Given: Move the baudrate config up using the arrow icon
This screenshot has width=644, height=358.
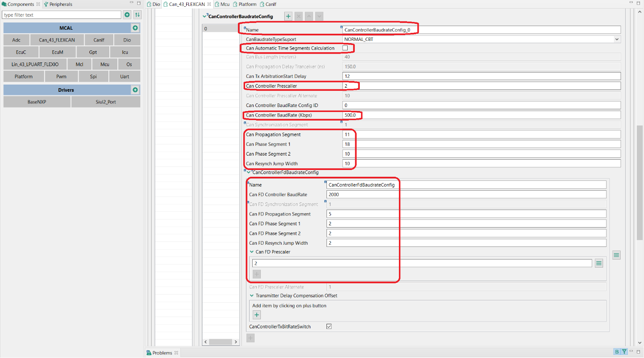Looking at the screenshot, I should click(309, 16).
